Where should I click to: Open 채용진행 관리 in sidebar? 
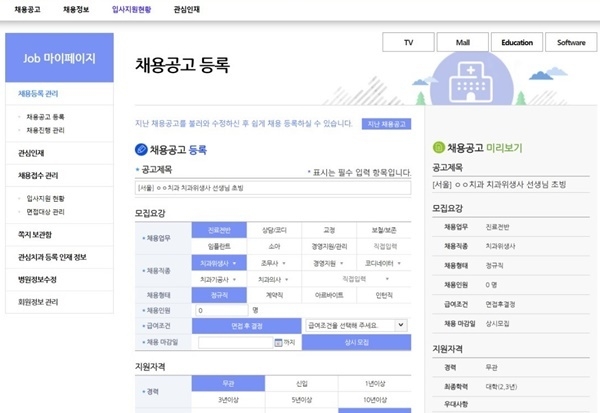(46, 130)
